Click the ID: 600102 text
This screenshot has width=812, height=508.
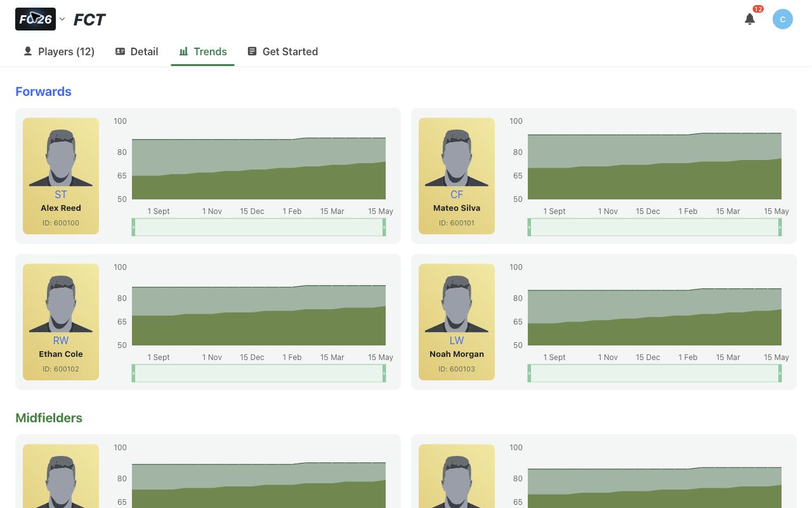(x=61, y=369)
